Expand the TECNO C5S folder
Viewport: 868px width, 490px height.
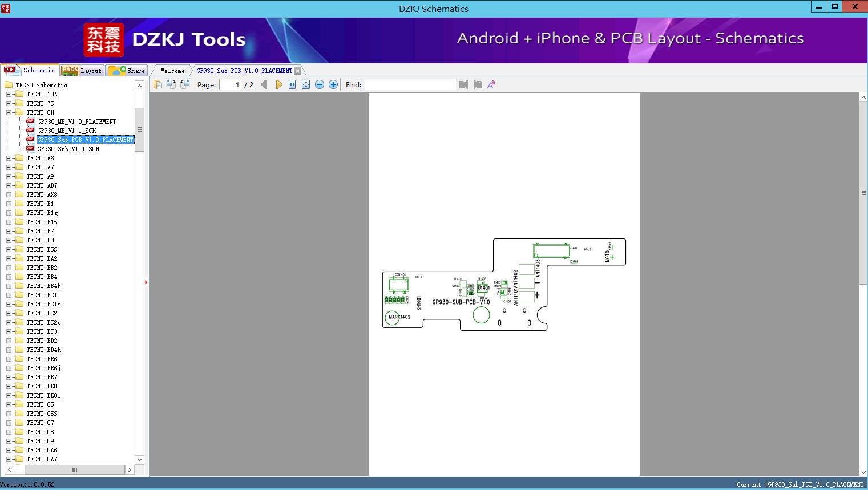pos(9,414)
